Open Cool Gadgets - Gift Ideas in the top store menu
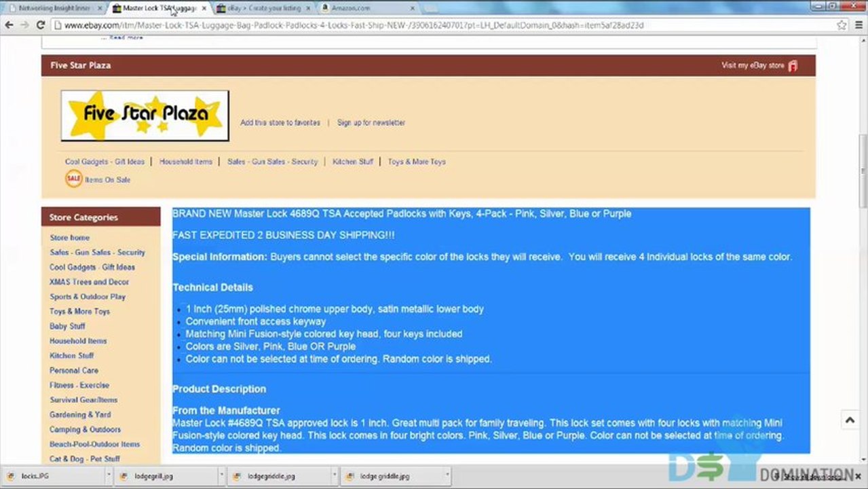Image resolution: width=868 pixels, height=489 pixels. pos(105,162)
